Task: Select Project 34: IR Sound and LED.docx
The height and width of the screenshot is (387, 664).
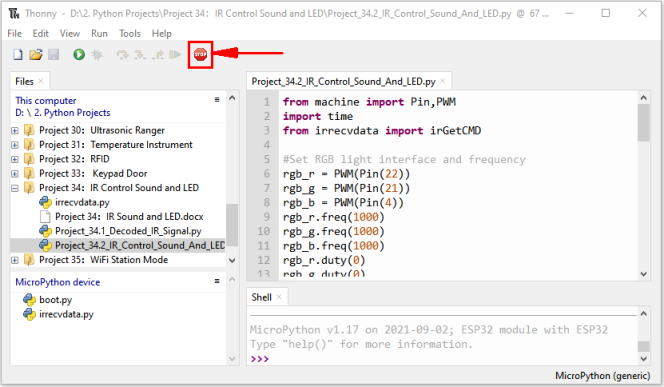Action: click(129, 217)
